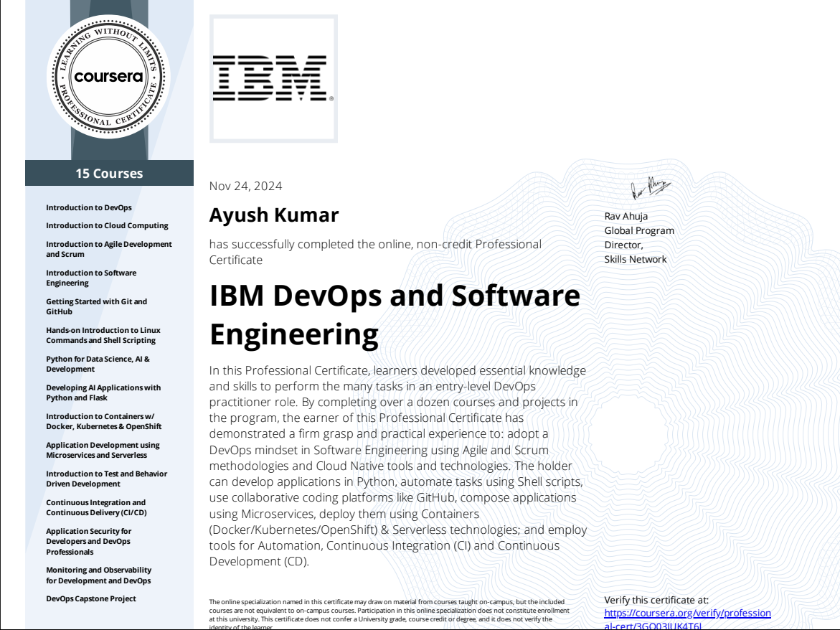The width and height of the screenshot is (840, 630).
Task: Click the IBM logo image
Action: tap(273, 78)
